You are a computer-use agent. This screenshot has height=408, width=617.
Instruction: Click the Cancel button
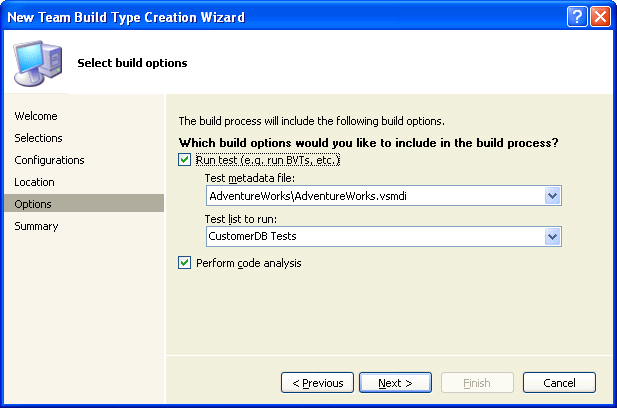tap(559, 383)
